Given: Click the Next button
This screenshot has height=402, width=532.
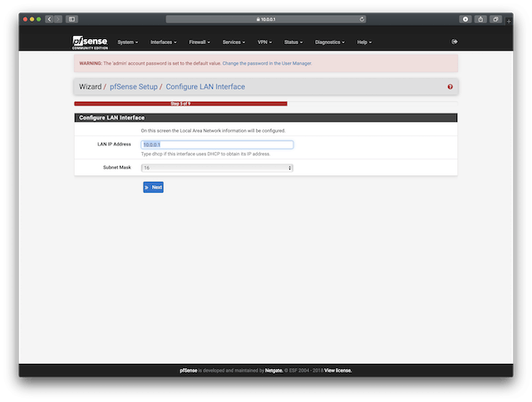Looking at the screenshot, I should (x=153, y=187).
